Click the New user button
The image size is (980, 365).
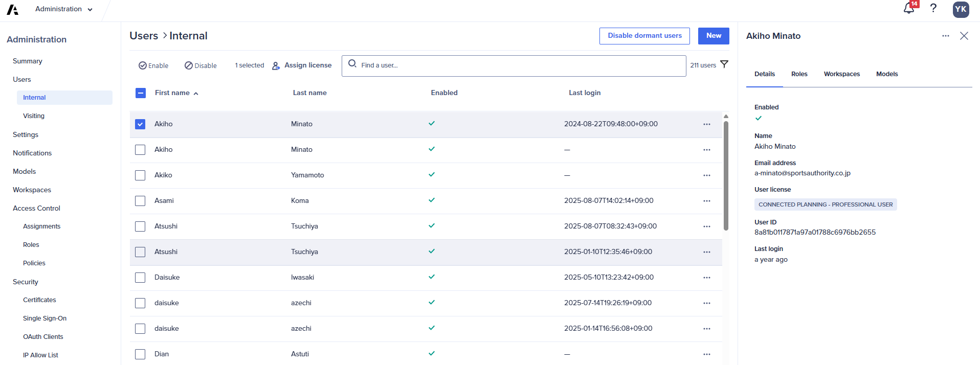(x=714, y=36)
